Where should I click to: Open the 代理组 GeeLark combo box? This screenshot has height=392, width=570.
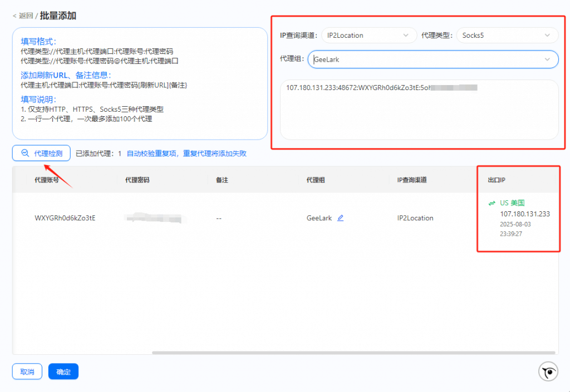click(433, 59)
